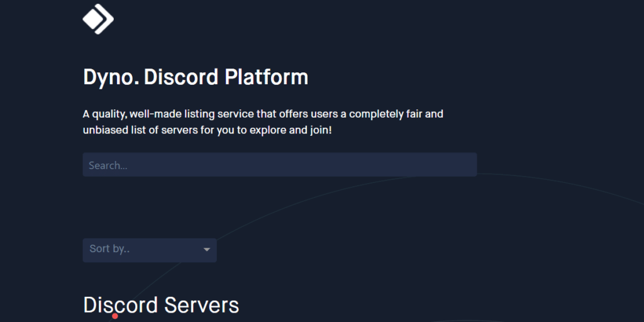The image size is (644, 322).
Task: Click the Dyno logo icon
Action: pos(98,19)
